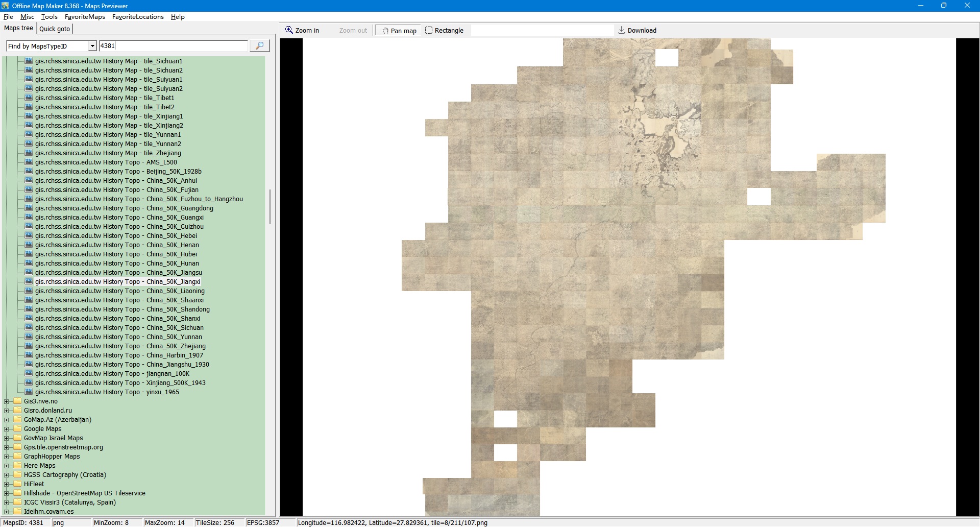Click the Here Maps folder icon
This screenshot has width=980, height=527.
pos(17,466)
